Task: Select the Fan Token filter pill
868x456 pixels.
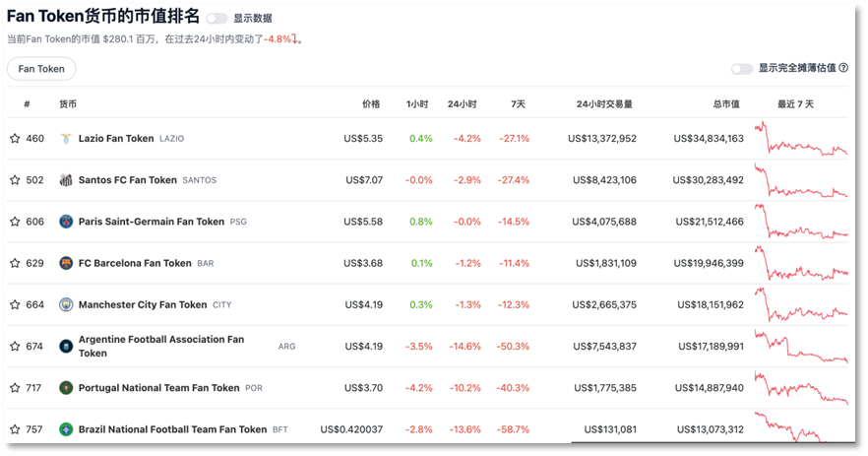Action: 41,69
